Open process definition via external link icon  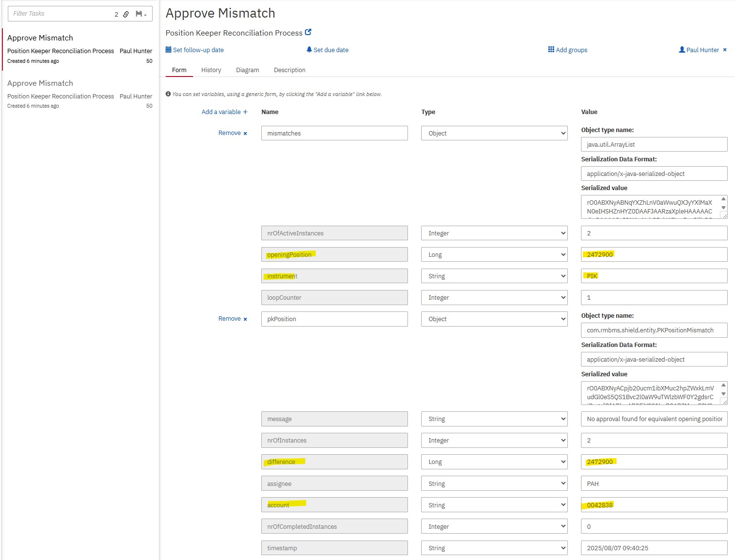point(308,32)
